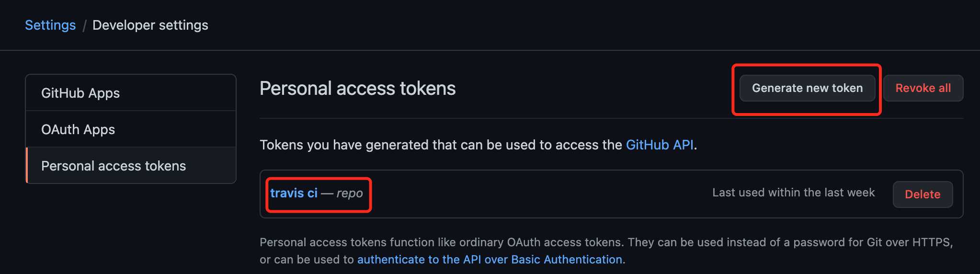Click the repo scope label
980x274 pixels.
350,193
